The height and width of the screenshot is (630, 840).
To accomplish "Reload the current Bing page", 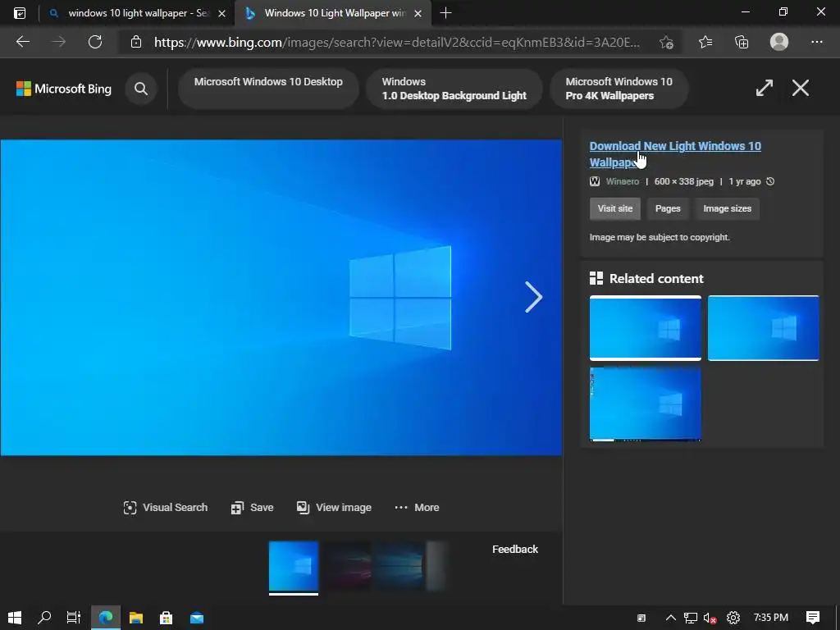I will click(x=95, y=42).
